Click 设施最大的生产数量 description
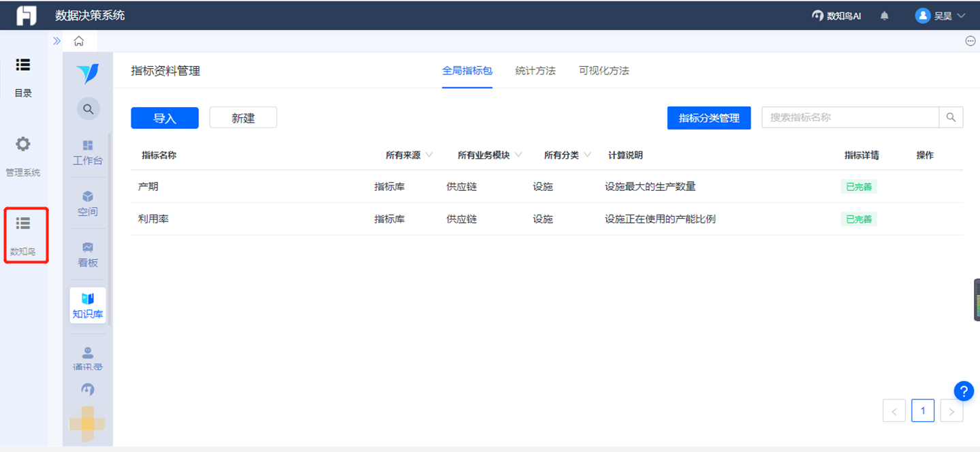This screenshot has width=980, height=452. coord(650,187)
